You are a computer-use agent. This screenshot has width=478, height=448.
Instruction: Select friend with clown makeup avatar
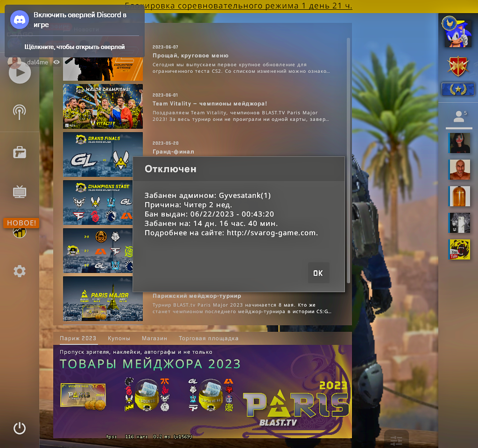[459, 143]
